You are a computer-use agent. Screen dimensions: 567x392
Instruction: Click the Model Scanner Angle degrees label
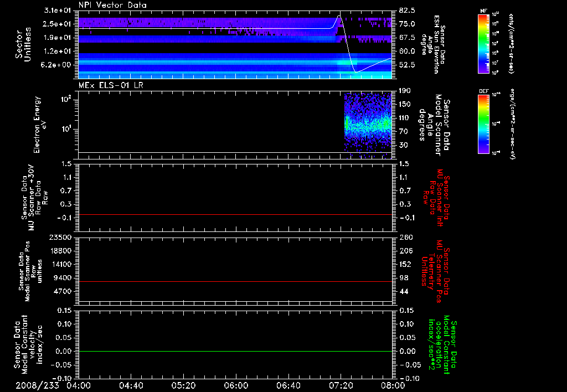[x=434, y=125]
